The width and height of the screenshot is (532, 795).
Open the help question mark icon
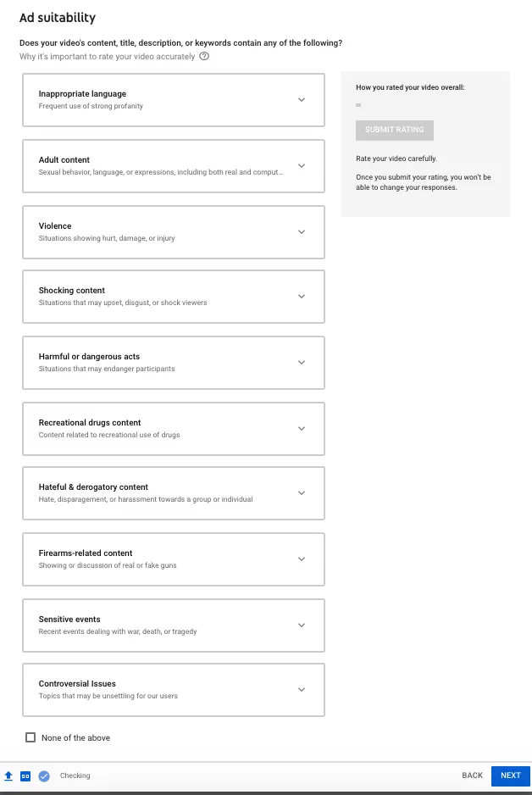[204, 57]
